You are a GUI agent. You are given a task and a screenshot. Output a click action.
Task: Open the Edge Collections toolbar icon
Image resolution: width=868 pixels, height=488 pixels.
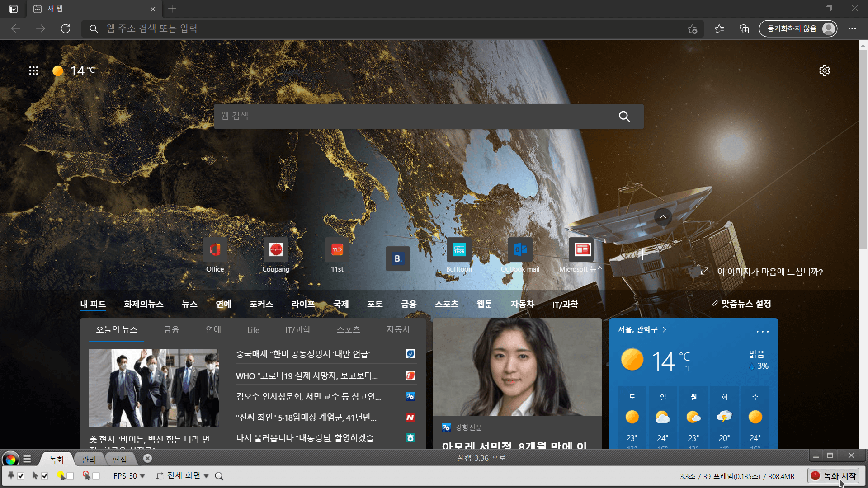point(744,29)
